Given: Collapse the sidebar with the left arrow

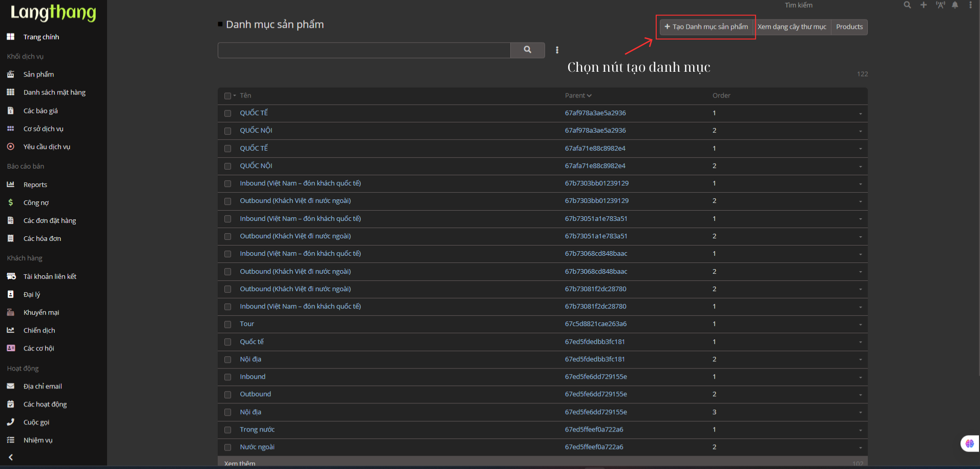Looking at the screenshot, I should pos(11,457).
